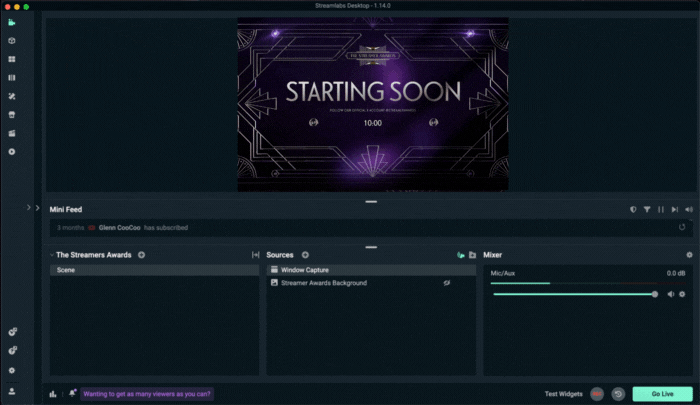Open the Highlighter clapperboard icon
The height and width of the screenshot is (405, 700).
(x=12, y=133)
